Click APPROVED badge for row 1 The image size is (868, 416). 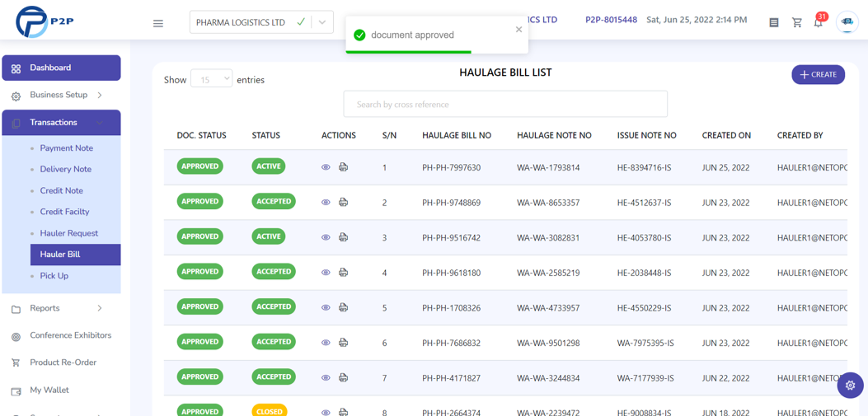click(x=199, y=166)
